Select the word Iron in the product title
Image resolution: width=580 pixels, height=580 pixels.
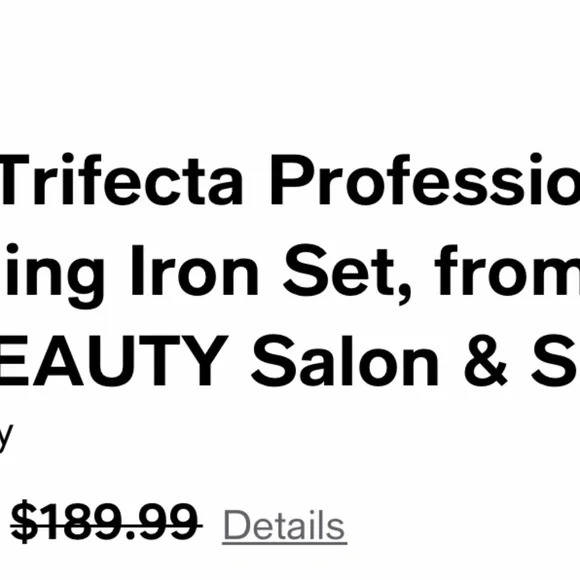click(x=194, y=270)
